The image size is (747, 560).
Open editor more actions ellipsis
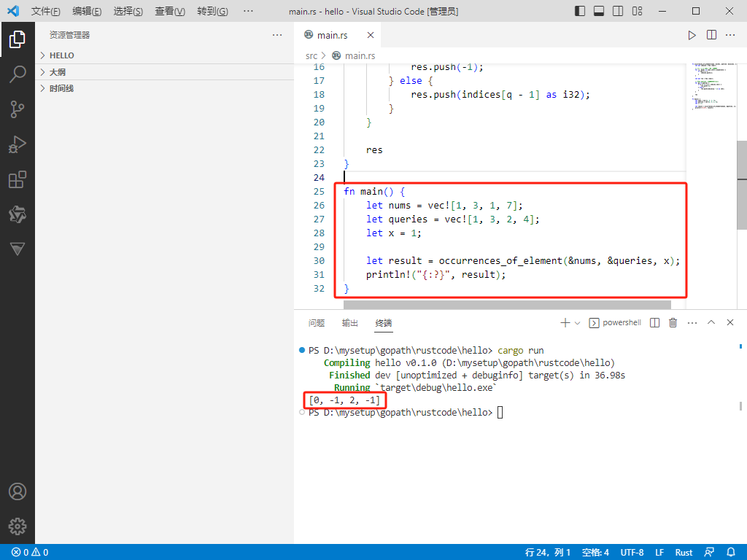pos(730,35)
